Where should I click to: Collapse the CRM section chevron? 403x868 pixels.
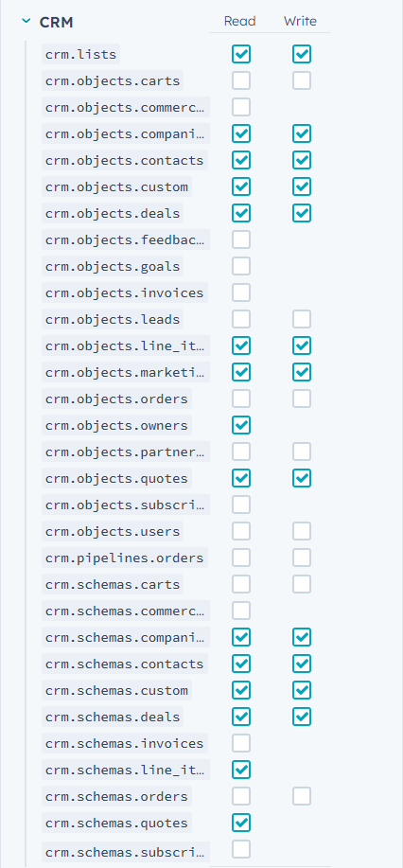[x=26, y=22]
